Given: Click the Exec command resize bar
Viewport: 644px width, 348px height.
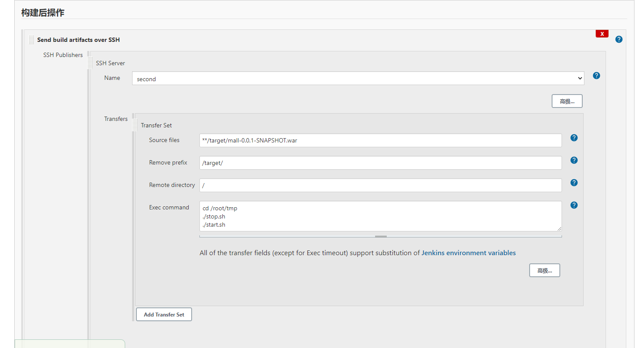Looking at the screenshot, I should tap(381, 236).
